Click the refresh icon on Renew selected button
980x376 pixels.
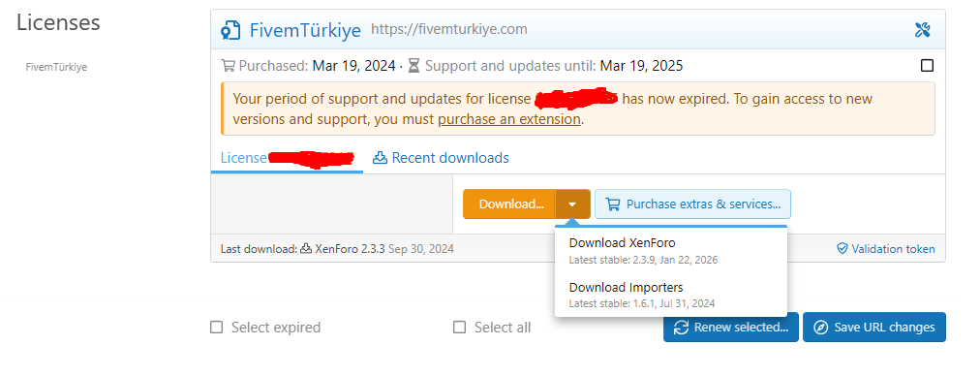(x=681, y=328)
